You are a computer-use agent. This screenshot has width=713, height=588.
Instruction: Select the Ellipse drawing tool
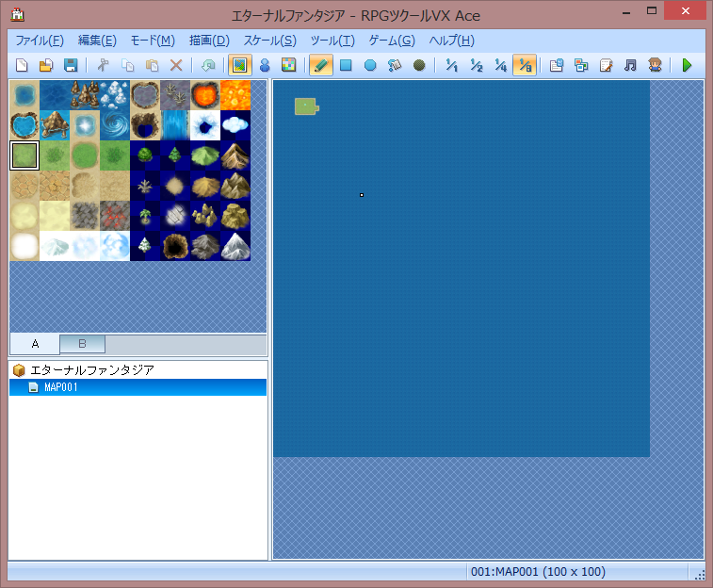click(x=370, y=65)
